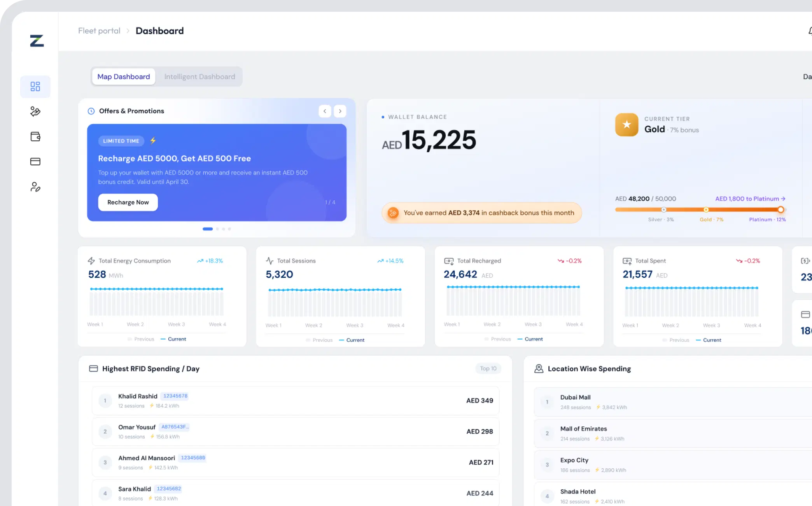812x506 pixels.
Task: Click RFID tag 12345678
Action: (x=175, y=396)
